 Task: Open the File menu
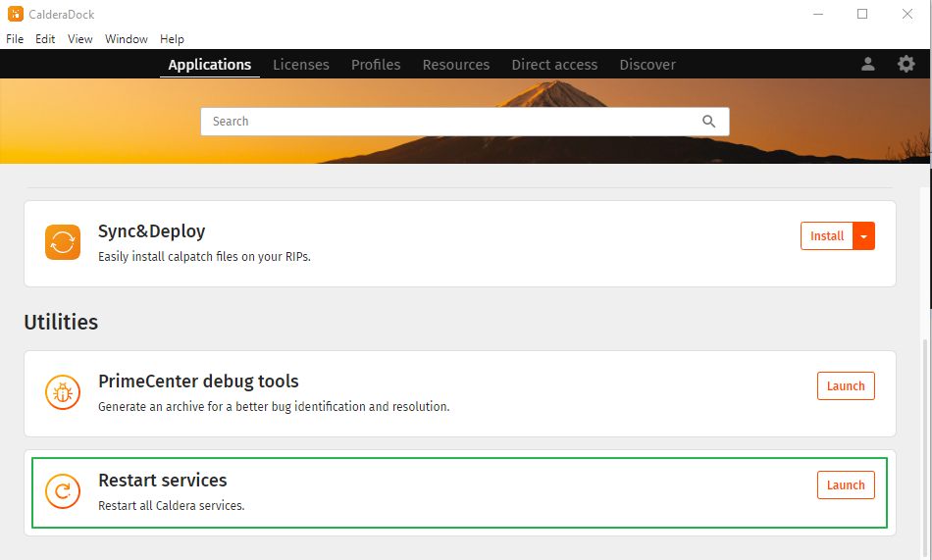coord(15,39)
